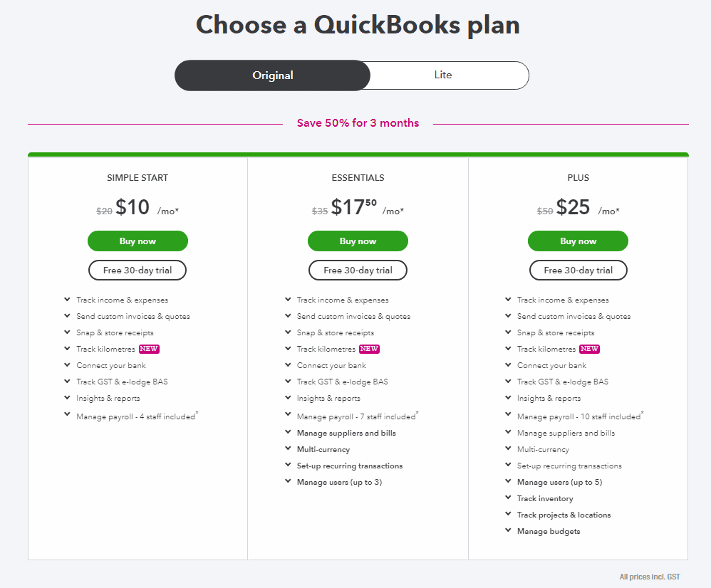Screen dimensions: 711x588
Task: Select the Original plan toggle option
Action: pyautogui.click(x=273, y=75)
